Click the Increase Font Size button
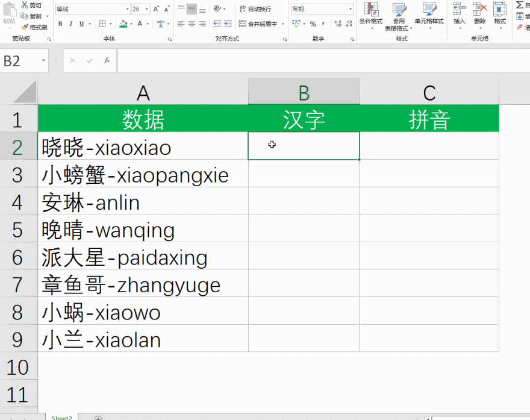The height and width of the screenshot is (420, 530). tap(157, 8)
